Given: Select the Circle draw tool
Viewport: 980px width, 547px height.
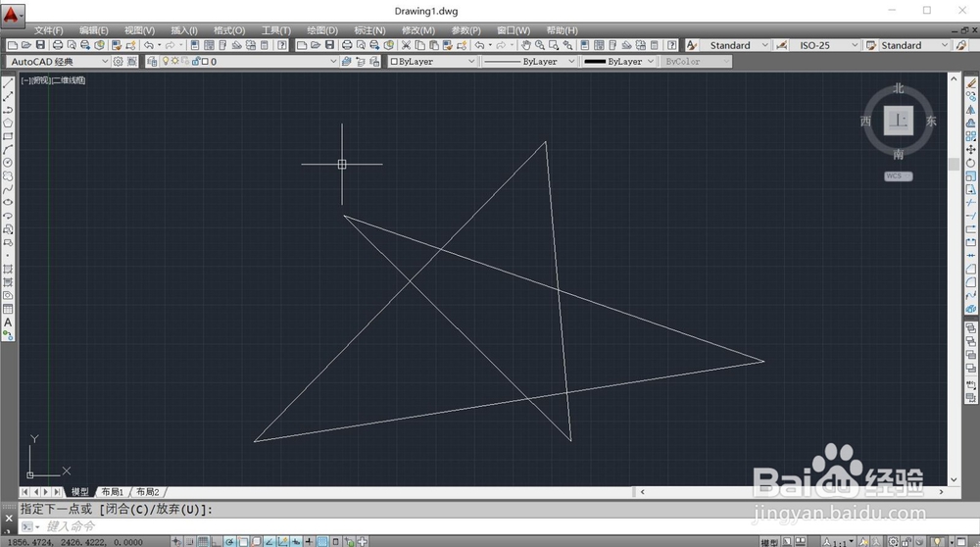Looking at the screenshot, I should click(x=8, y=163).
